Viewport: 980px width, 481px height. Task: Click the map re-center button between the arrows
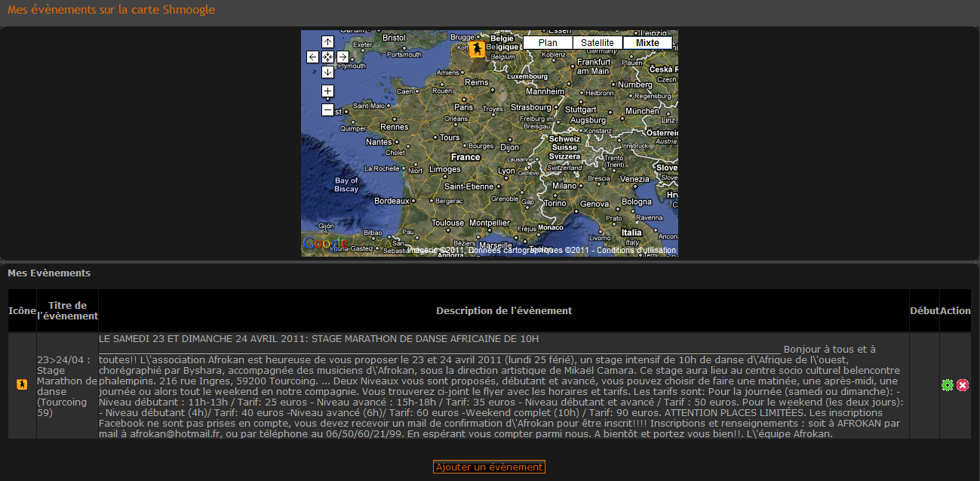[x=327, y=57]
